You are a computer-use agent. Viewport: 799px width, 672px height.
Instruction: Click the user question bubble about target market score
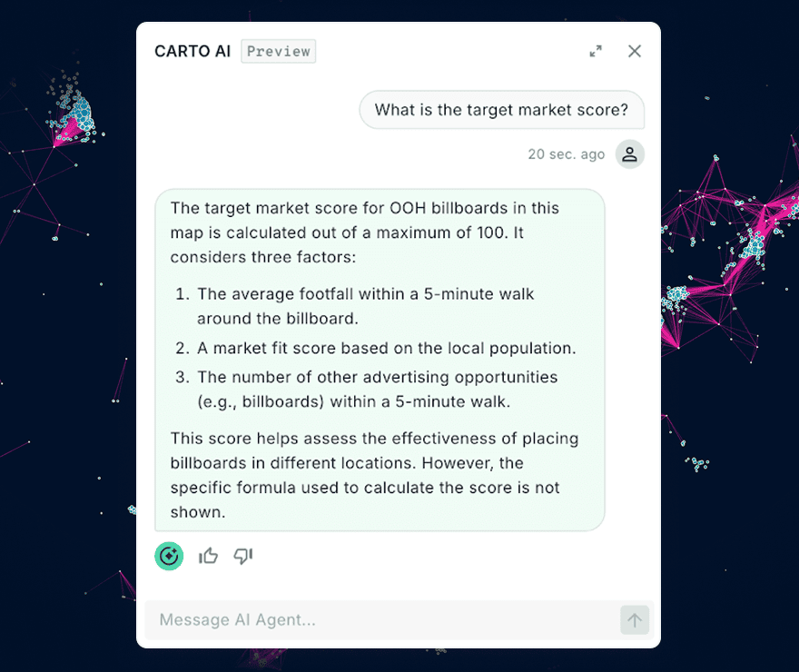tap(502, 110)
